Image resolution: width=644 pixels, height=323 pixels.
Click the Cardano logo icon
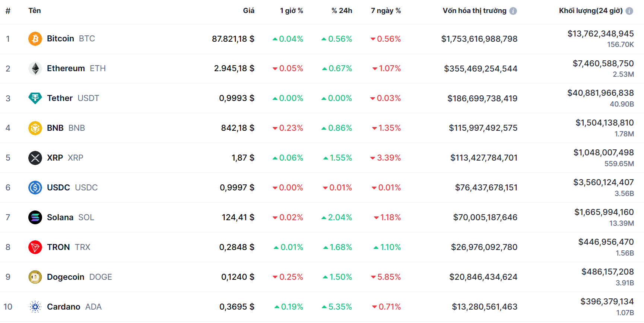(35, 307)
